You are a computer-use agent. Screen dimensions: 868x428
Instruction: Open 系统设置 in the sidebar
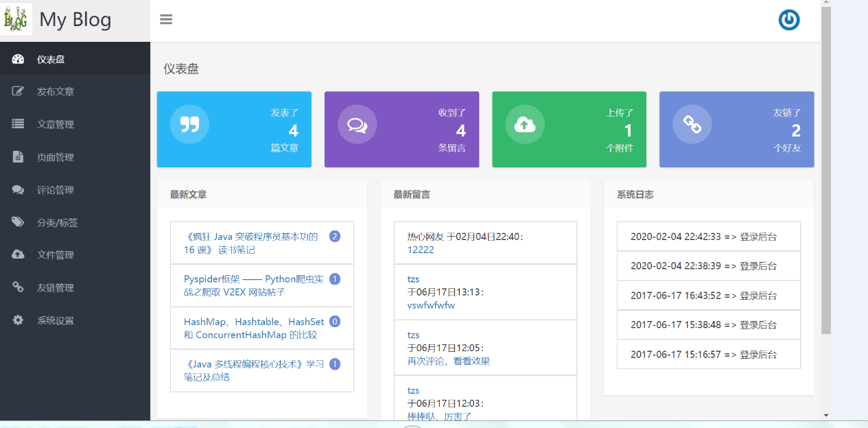click(x=75, y=320)
